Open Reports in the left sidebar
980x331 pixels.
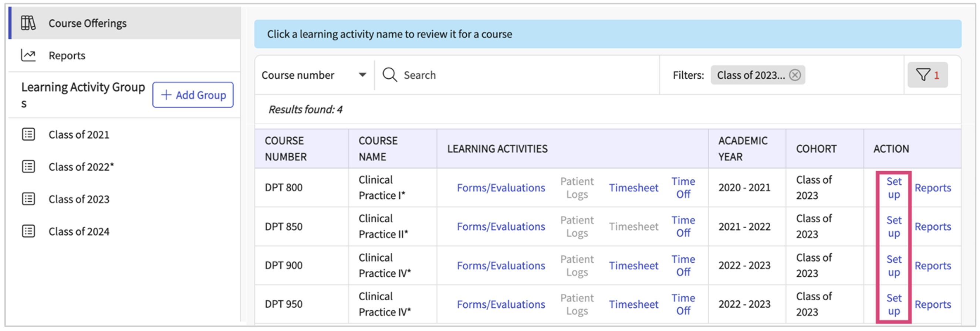pos(67,55)
